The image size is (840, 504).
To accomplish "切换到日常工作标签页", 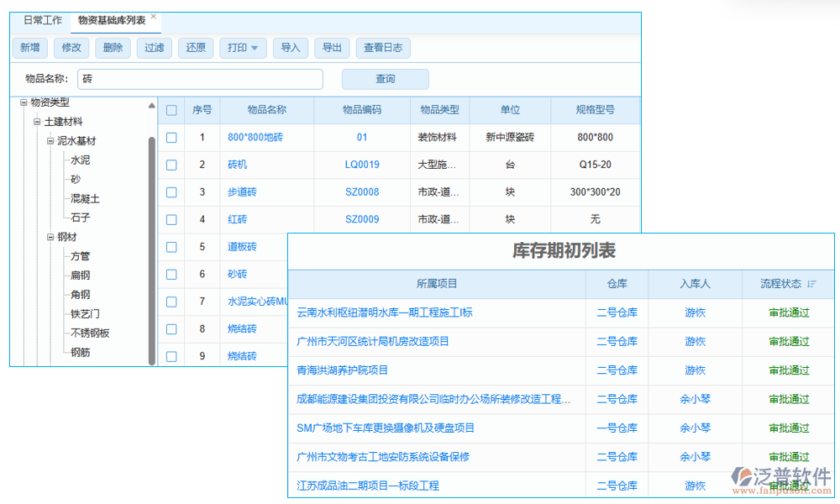I will [41, 20].
